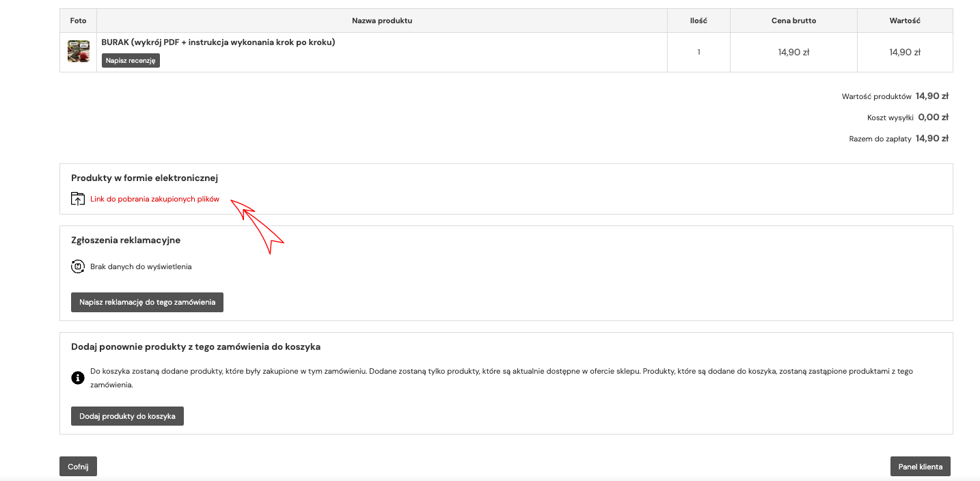
Task: Click the Koszt wysyłki 0,00 zł line
Action: pyautogui.click(x=908, y=118)
